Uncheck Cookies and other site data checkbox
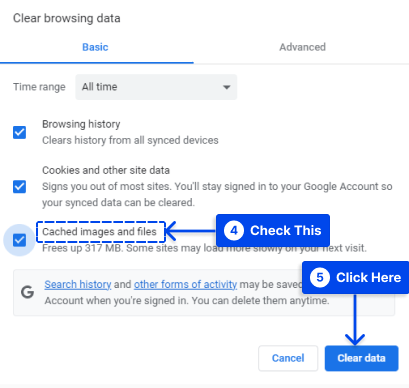 19,186
